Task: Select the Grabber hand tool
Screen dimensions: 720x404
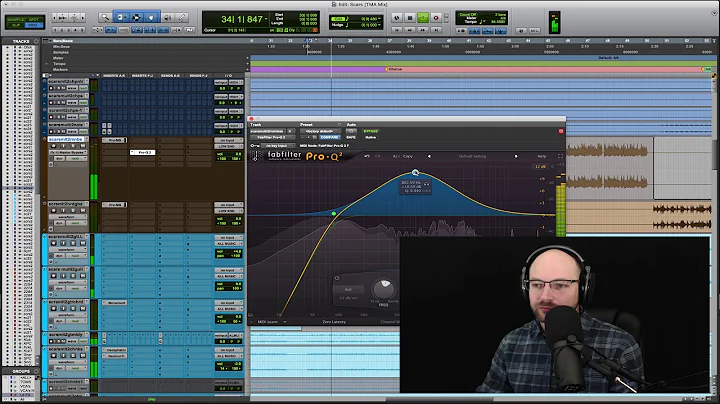Action: point(152,17)
